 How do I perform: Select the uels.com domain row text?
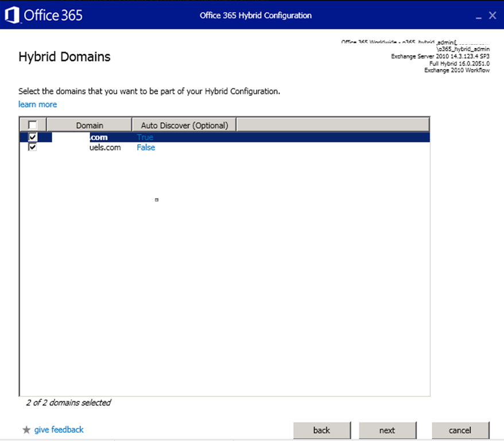click(x=105, y=148)
